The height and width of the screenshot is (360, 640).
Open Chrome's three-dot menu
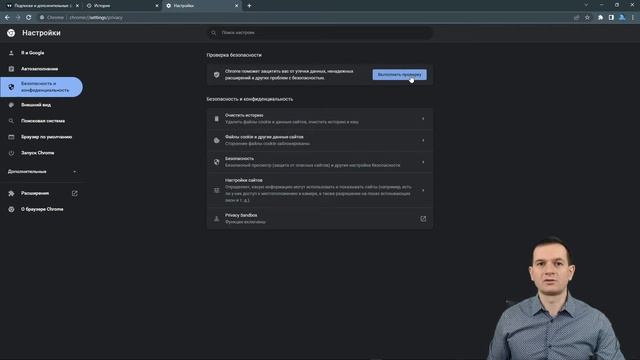coord(633,18)
